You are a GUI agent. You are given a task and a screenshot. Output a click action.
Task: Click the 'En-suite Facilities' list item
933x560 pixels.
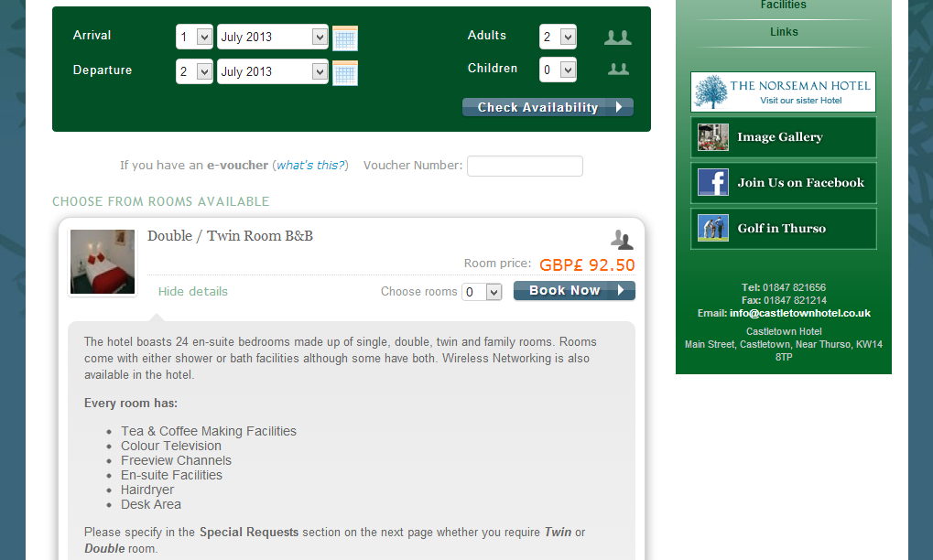click(x=171, y=475)
